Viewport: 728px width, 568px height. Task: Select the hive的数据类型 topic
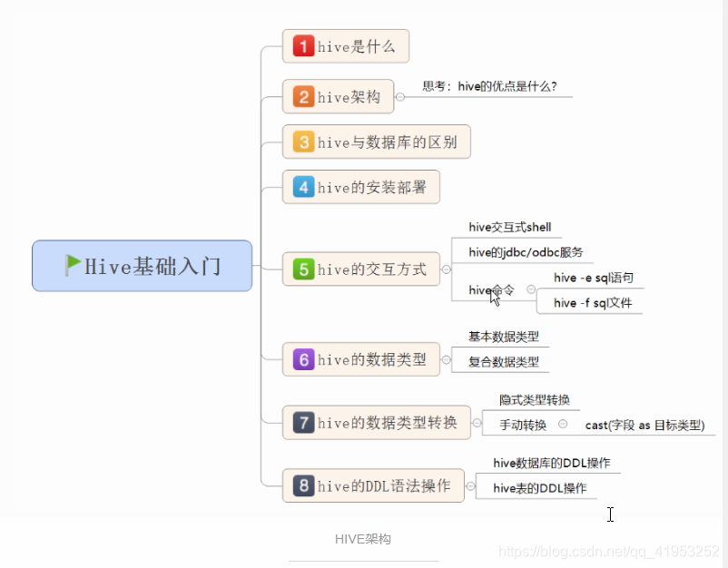pos(361,359)
